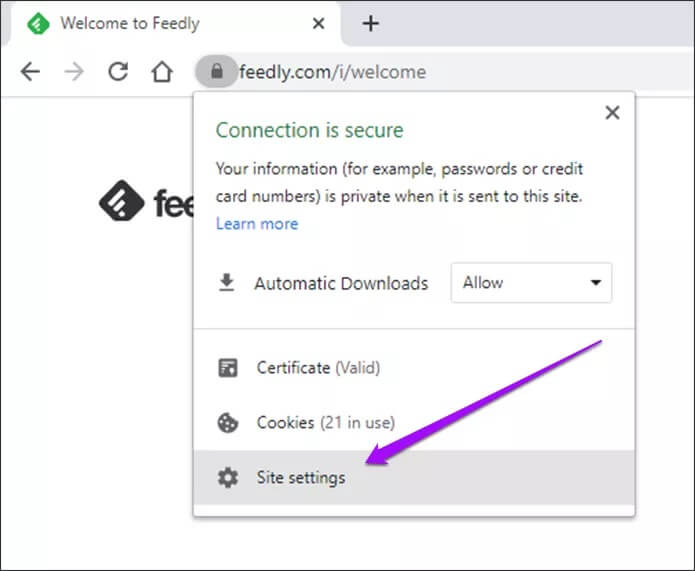Open a new tab with plus button
This screenshot has width=695, height=571.
(370, 23)
